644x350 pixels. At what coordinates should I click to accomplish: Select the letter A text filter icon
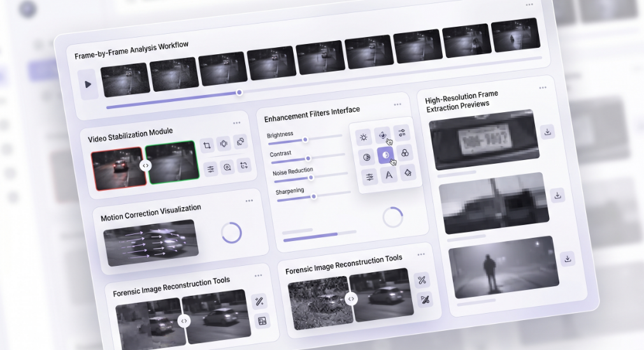click(389, 175)
